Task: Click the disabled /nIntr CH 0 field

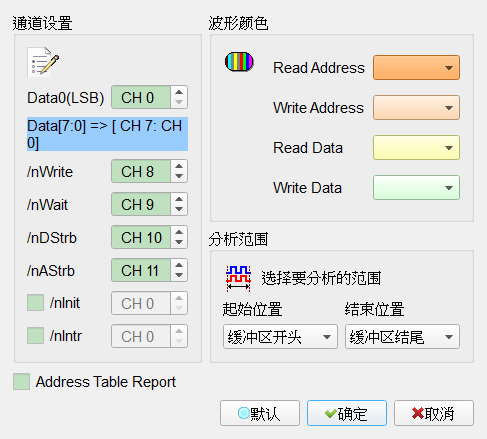Action: click(141, 336)
